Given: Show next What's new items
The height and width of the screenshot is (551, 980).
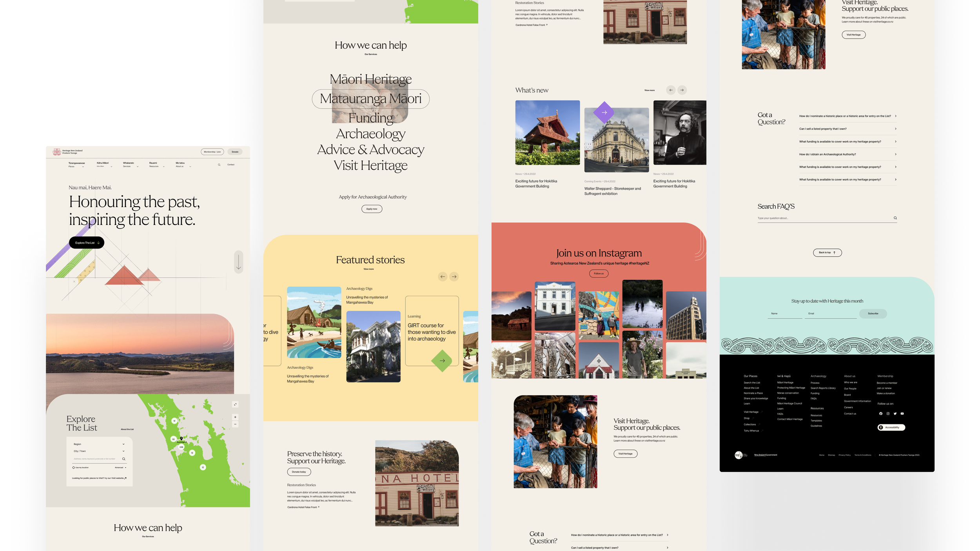Looking at the screenshot, I should pos(682,90).
